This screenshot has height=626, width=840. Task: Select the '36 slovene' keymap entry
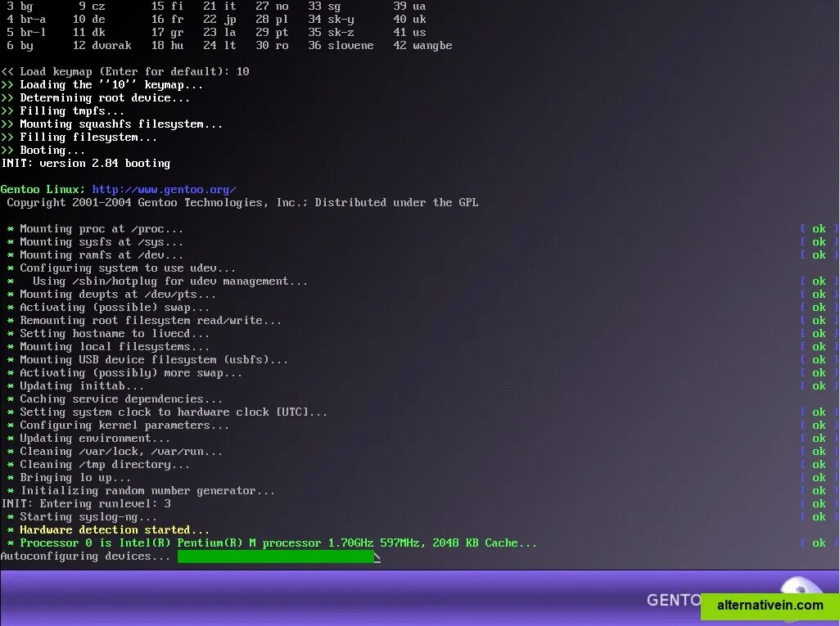coord(341,46)
